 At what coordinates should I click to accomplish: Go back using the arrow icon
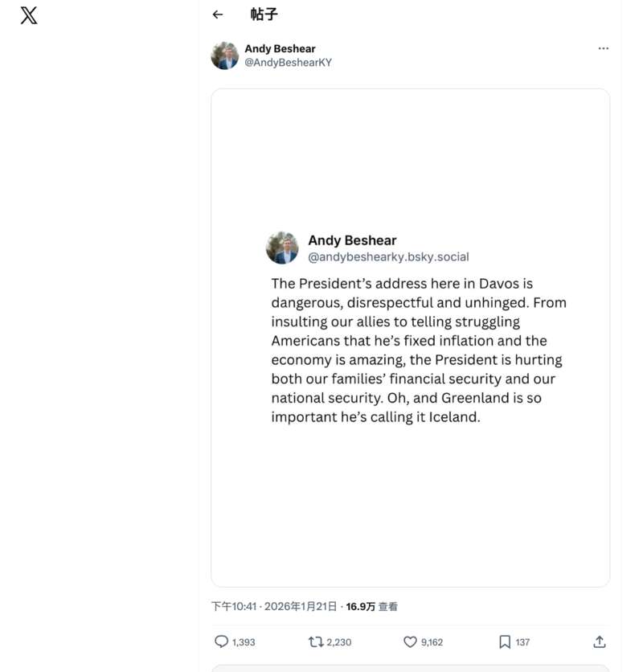pos(218,14)
